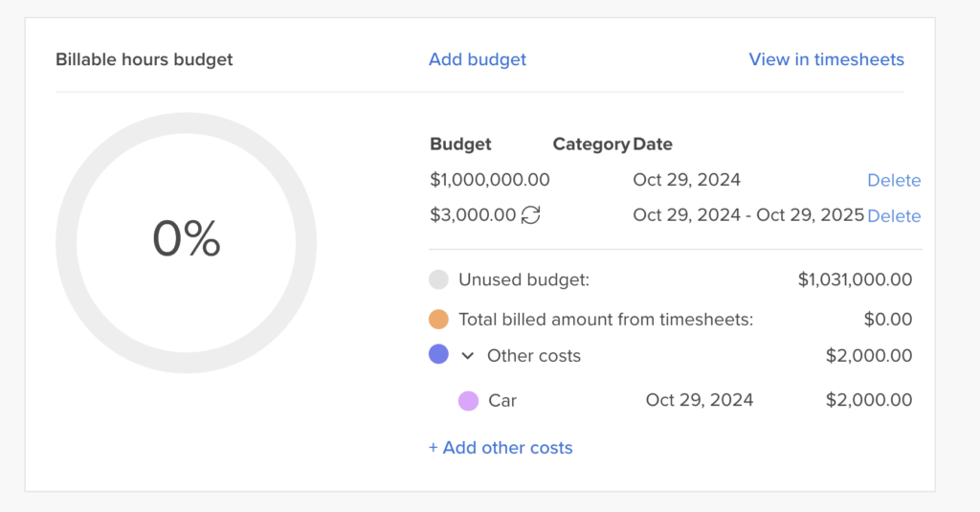The image size is (980, 512).
Task: Click the Date column header
Action: click(x=653, y=145)
